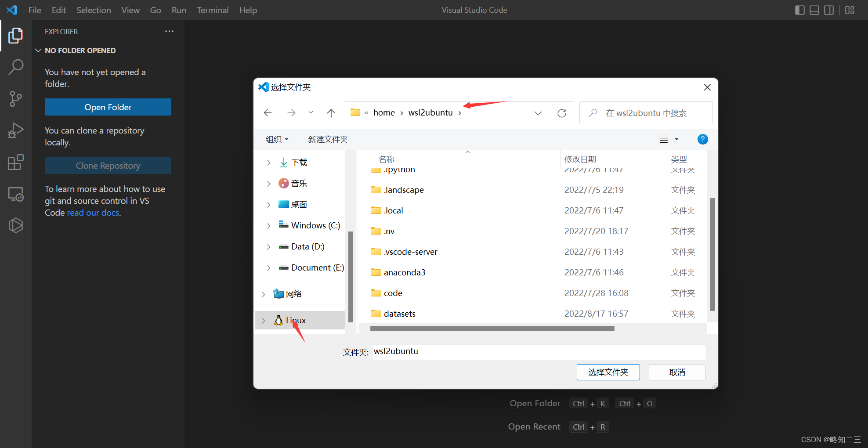This screenshot has height=448, width=868.
Task: Open the Search view in activity bar
Action: point(16,67)
